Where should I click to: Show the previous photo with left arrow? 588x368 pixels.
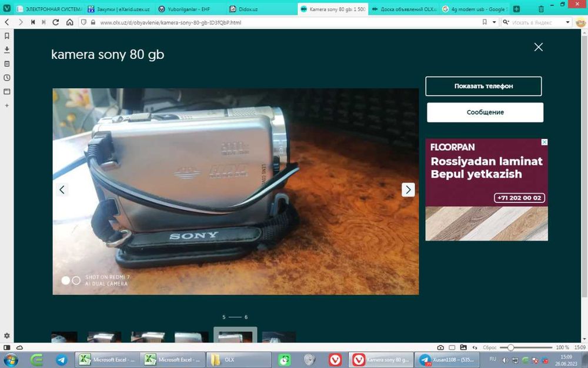point(62,190)
